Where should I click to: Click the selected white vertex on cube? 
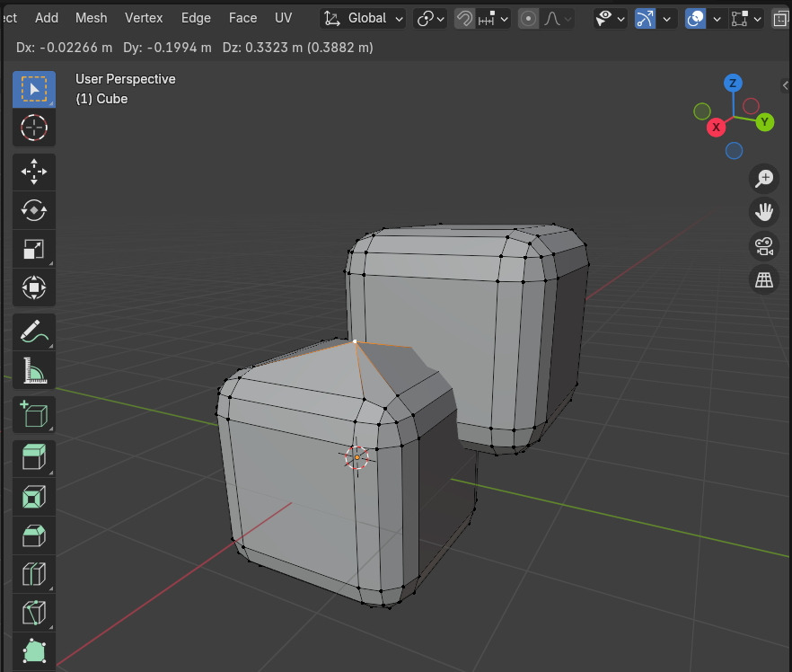pyautogui.click(x=355, y=341)
